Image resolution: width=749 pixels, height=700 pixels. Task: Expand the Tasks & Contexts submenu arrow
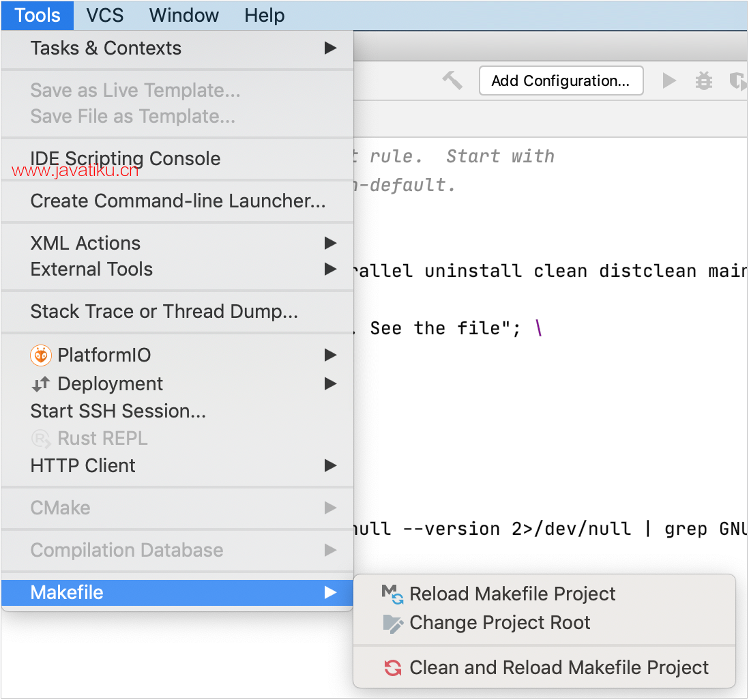coord(331,48)
